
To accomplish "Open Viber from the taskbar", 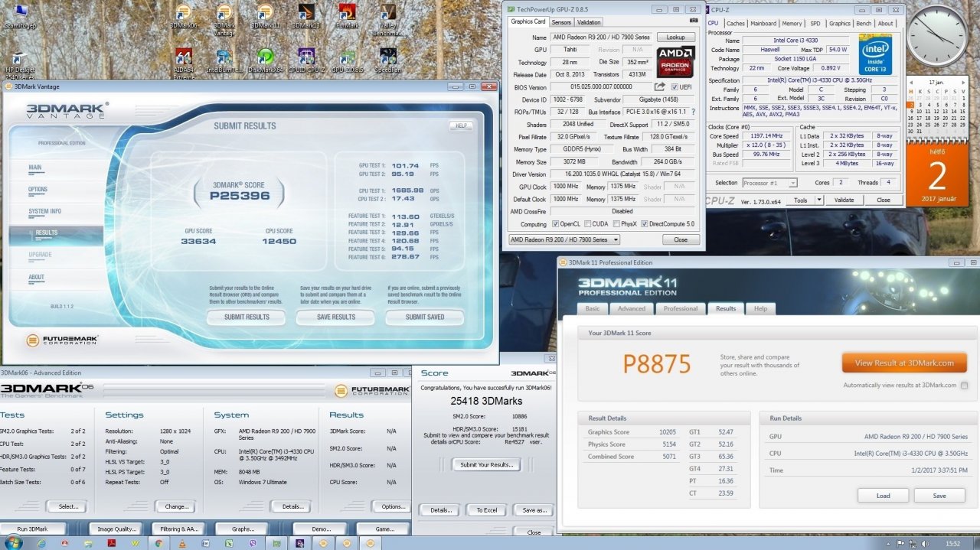I will 253,542.
